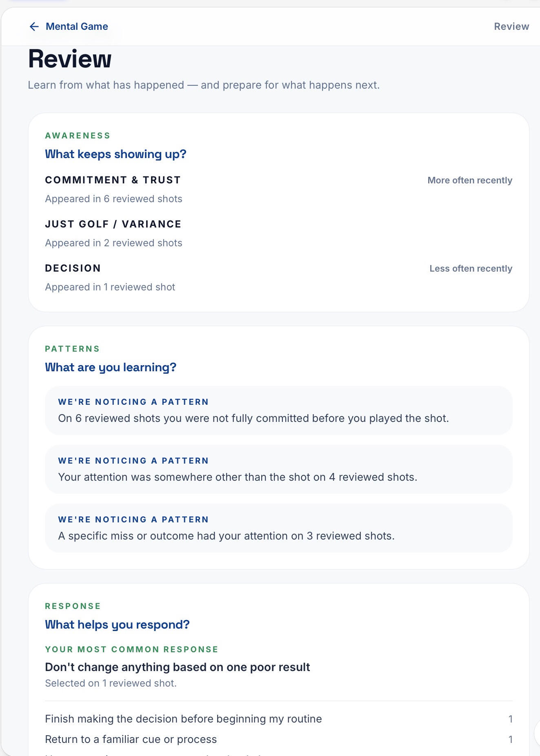This screenshot has height=756, width=540.
Task: Click the back arrow icon
Action: click(34, 27)
